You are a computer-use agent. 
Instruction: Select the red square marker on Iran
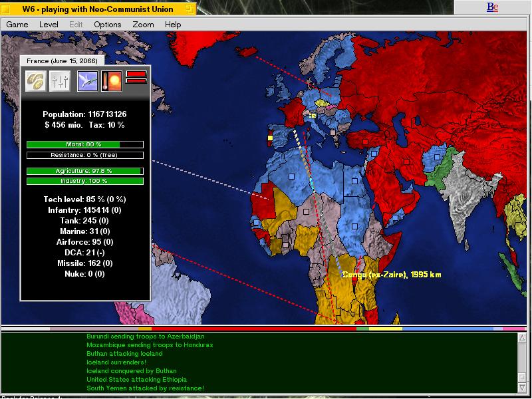tap(406, 162)
